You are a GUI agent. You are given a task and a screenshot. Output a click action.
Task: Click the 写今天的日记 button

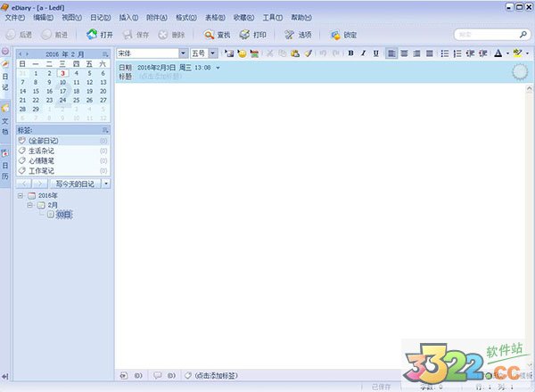point(75,183)
